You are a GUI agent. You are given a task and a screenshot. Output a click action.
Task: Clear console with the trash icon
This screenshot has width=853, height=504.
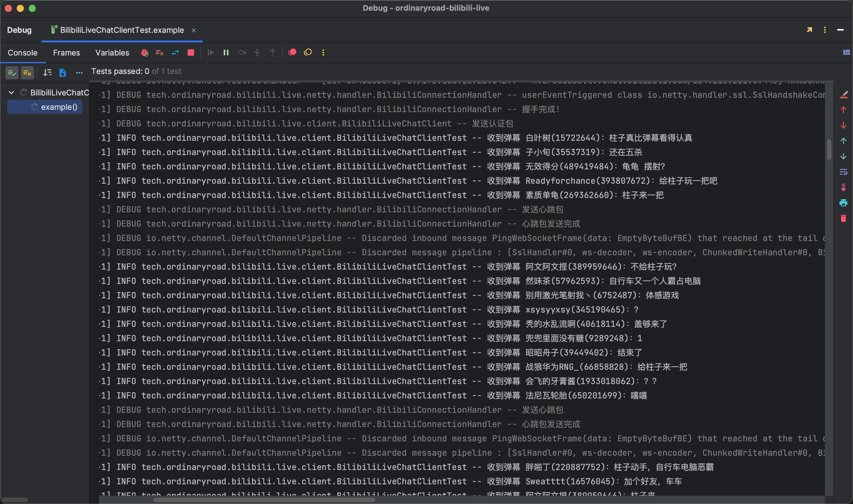click(843, 218)
